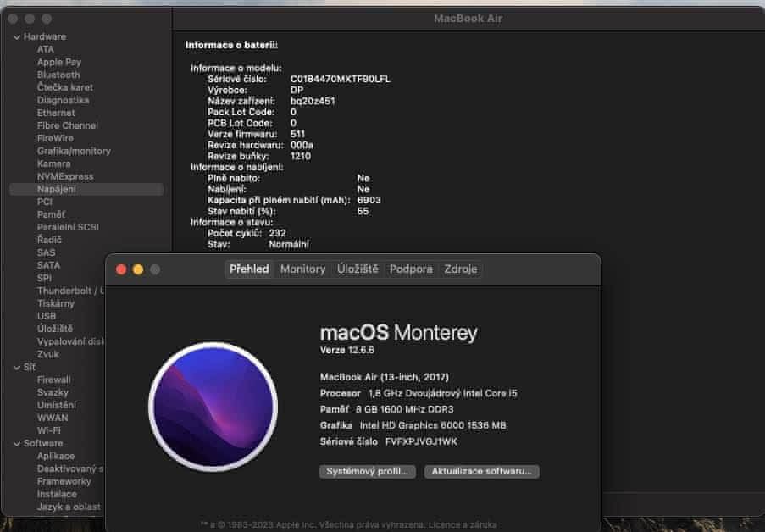The image size is (765, 532).
Task: Select WWAN under Síť
Action: click(53, 418)
